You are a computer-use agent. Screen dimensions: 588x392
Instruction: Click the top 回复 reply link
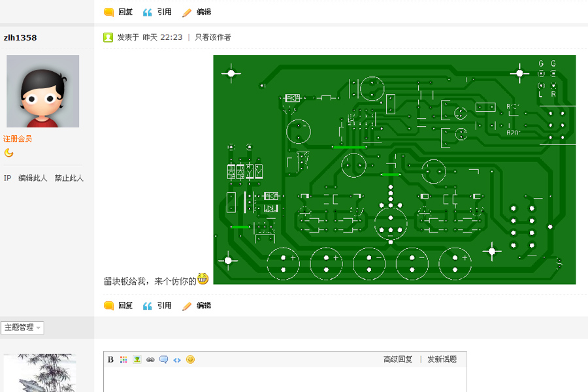125,12
